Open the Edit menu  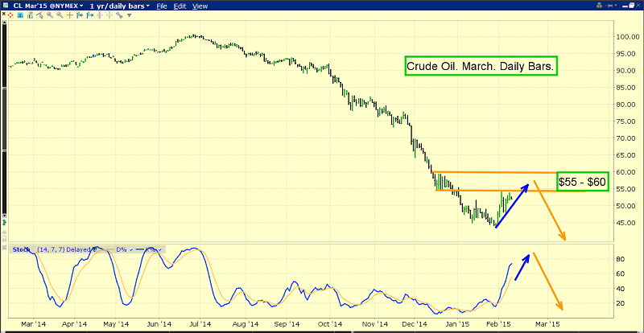click(180, 6)
